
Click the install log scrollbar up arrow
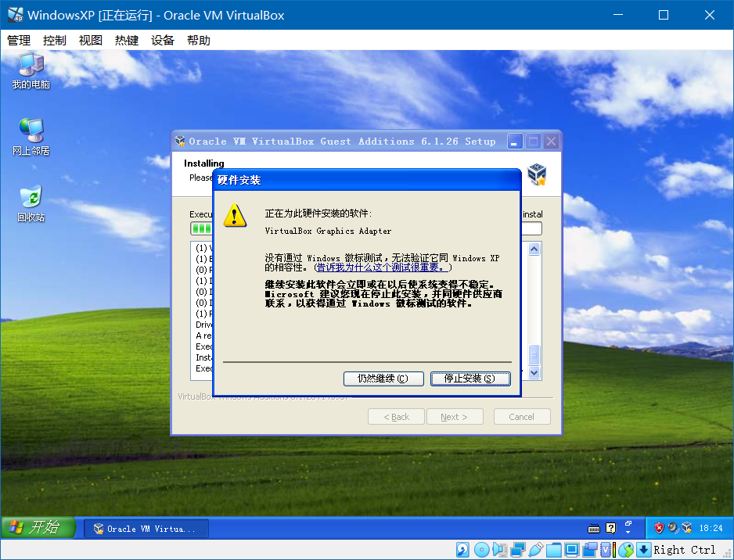534,249
